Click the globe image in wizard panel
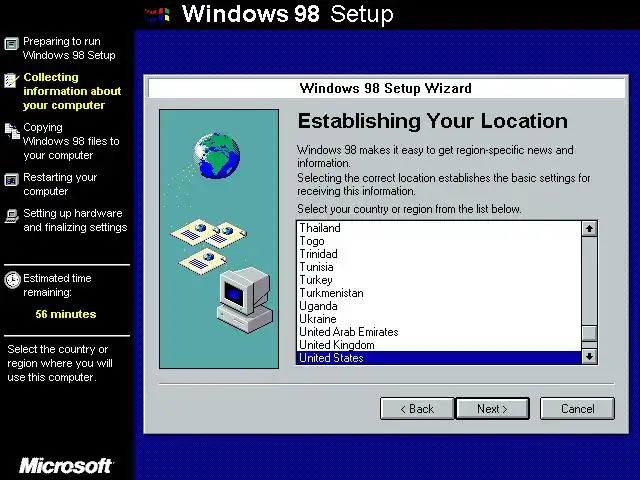 (x=216, y=155)
